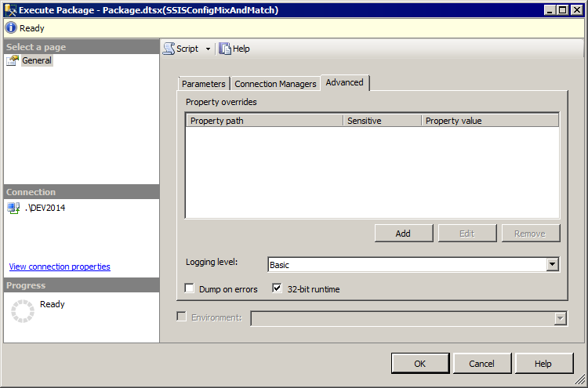Select the Advanced tab
The width and height of the screenshot is (588, 388).
point(345,82)
